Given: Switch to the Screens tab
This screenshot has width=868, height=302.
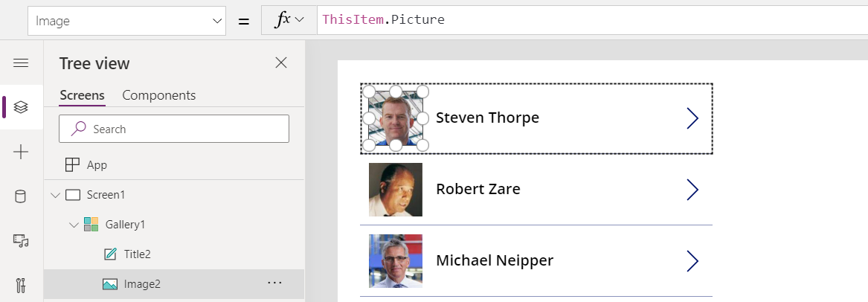Looking at the screenshot, I should (x=82, y=95).
